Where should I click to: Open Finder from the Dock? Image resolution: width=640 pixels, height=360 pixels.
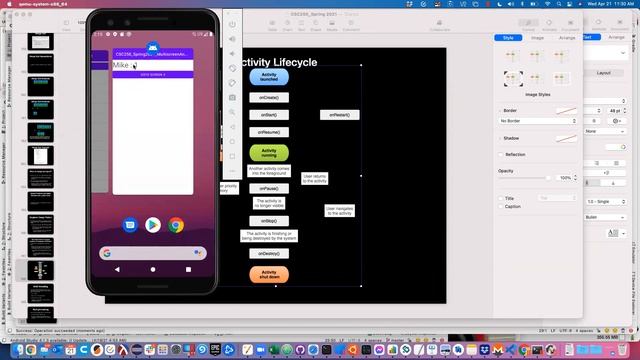18,350
